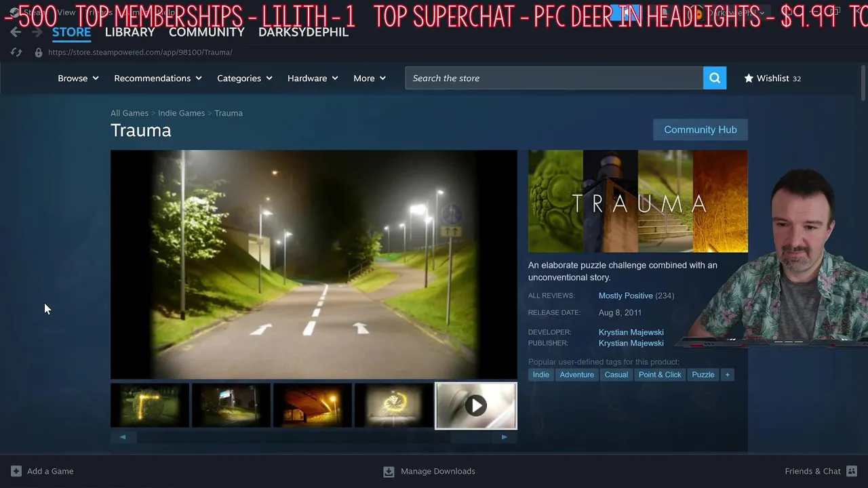This screenshot has width=868, height=488.
Task: Open Manage Downloads
Action: (429, 471)
